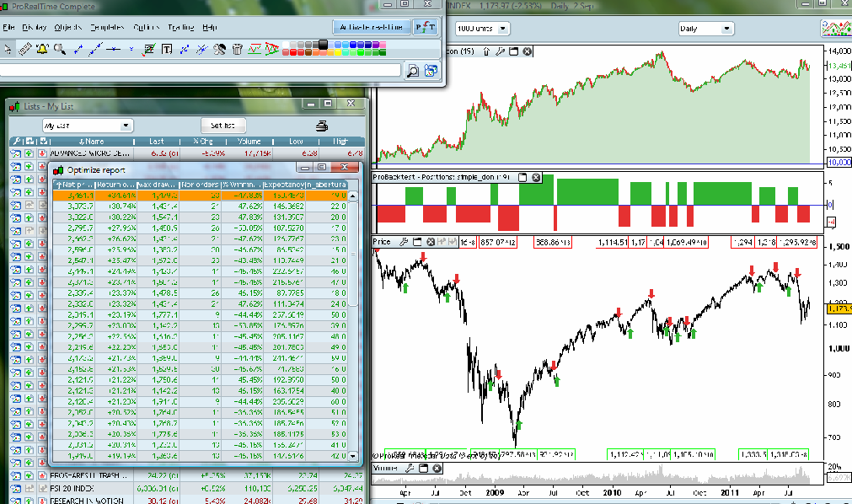Viewport: 852px width, 504px height.
Task: Click up arrow icon on equity panel
Action: tap(486, 51)
